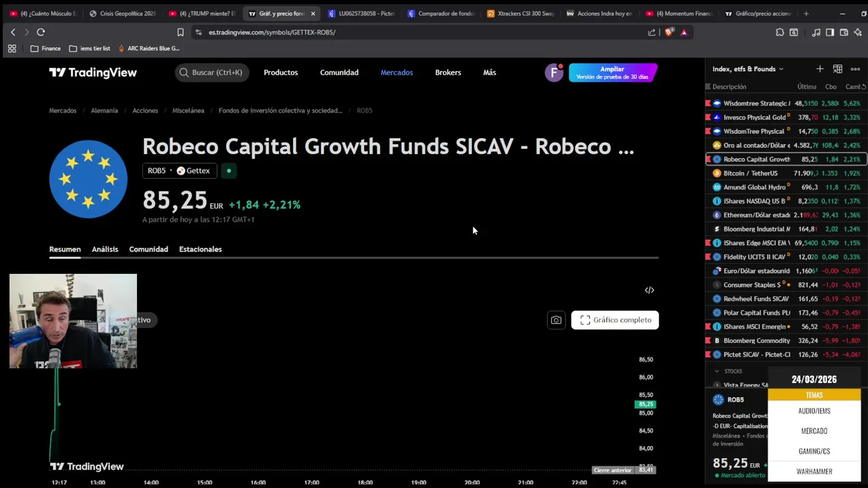Open the ARC Raiders Blue G... bookmark
The width and height of the screenshot is (868, 488).
point(149,48)
